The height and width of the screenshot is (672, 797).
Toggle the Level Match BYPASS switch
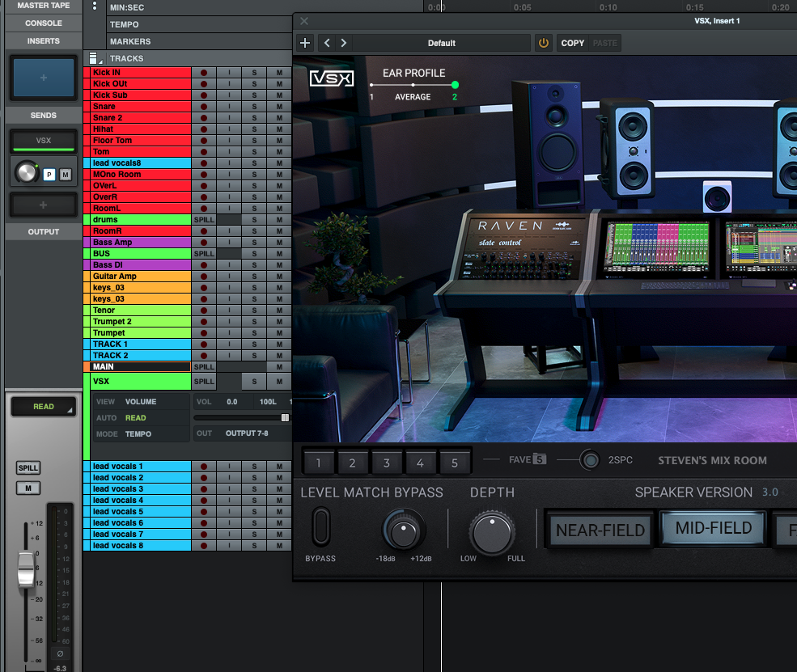pos(321,526)
